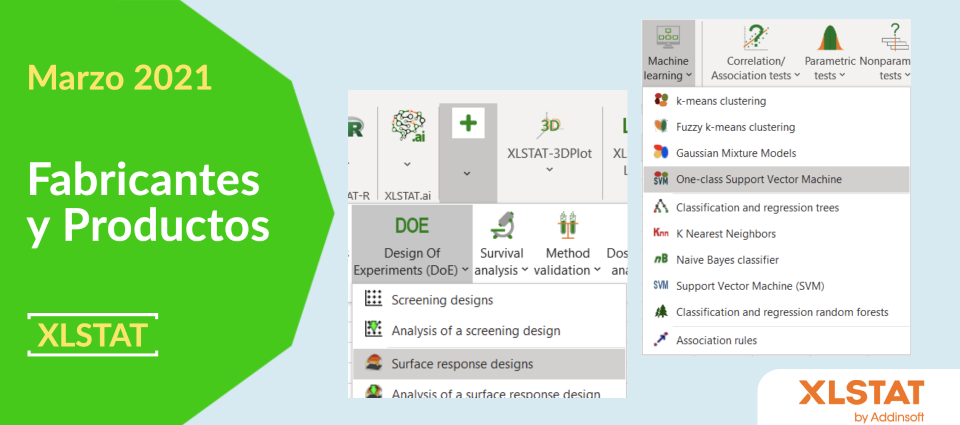Click the boxed XLSTAT label

tap(93, 335)
